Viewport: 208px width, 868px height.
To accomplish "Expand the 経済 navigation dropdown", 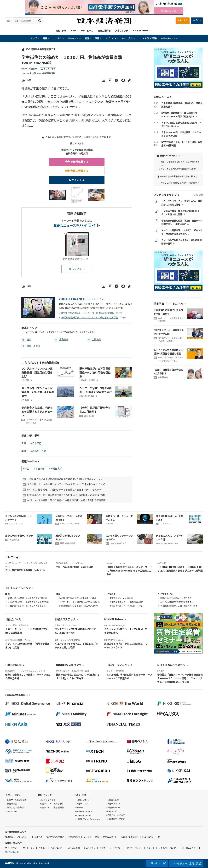I will pyautogui.click(x=88, y=38).
